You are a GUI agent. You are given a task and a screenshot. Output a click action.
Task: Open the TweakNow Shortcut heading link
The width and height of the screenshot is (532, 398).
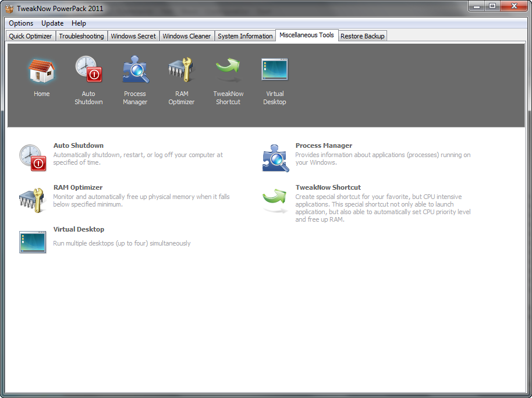pos(328,187)
